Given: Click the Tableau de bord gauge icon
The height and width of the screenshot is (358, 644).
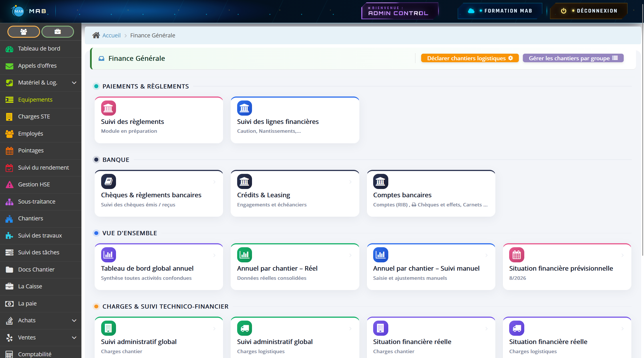Looking at the screenshot, I should pyautogui.click(x=9, y=49).
